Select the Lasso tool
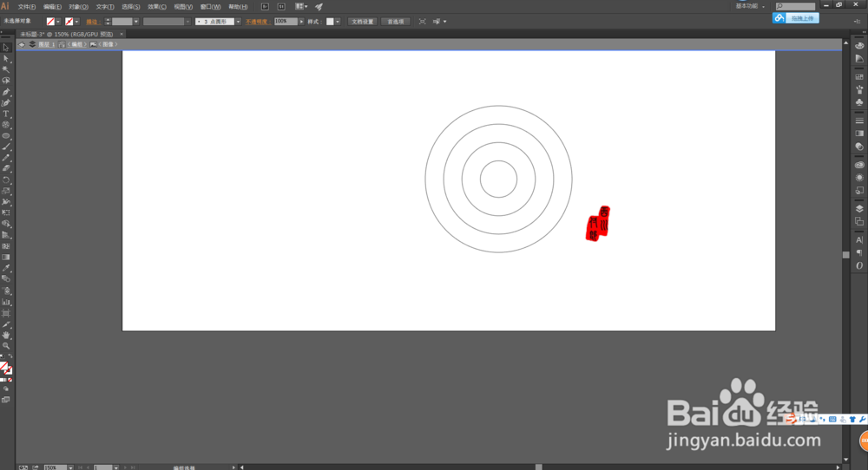The image size is (868, 470). [x=6, y=81]
